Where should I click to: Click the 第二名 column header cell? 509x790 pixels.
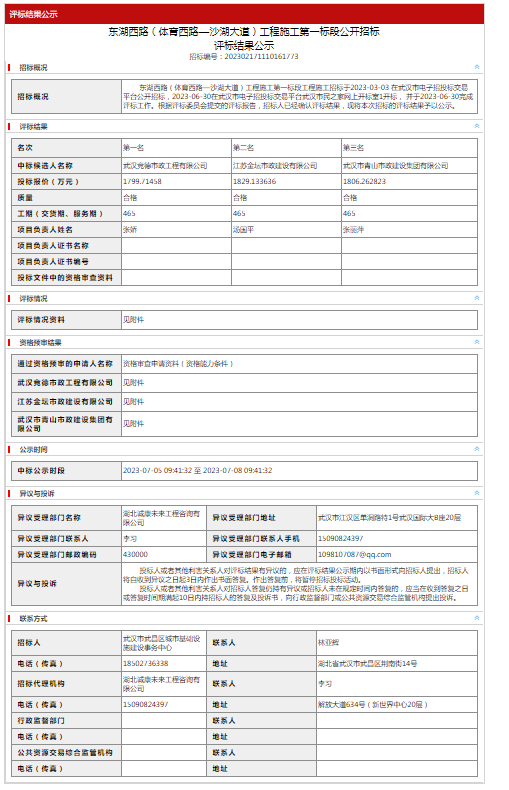pyautogui.click(x=286, y=148)
